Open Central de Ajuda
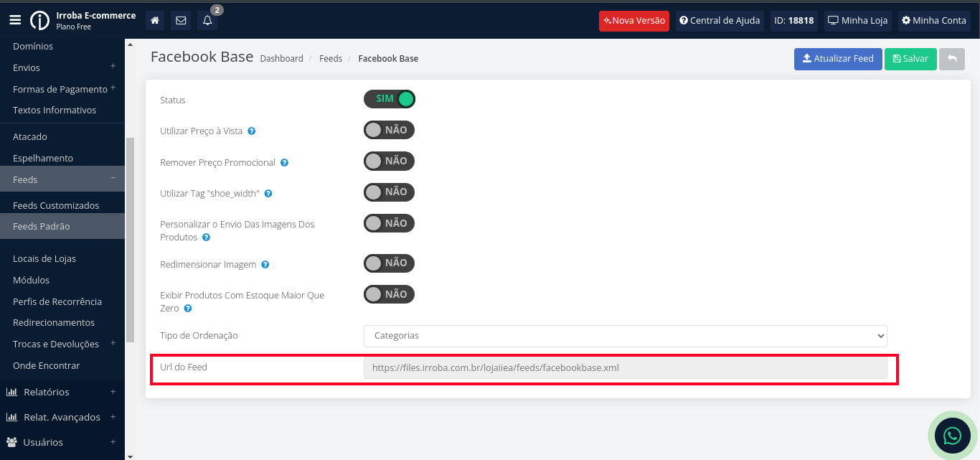Screen dimensions: 980x460 pyautogui.click(x=720, y=20)
